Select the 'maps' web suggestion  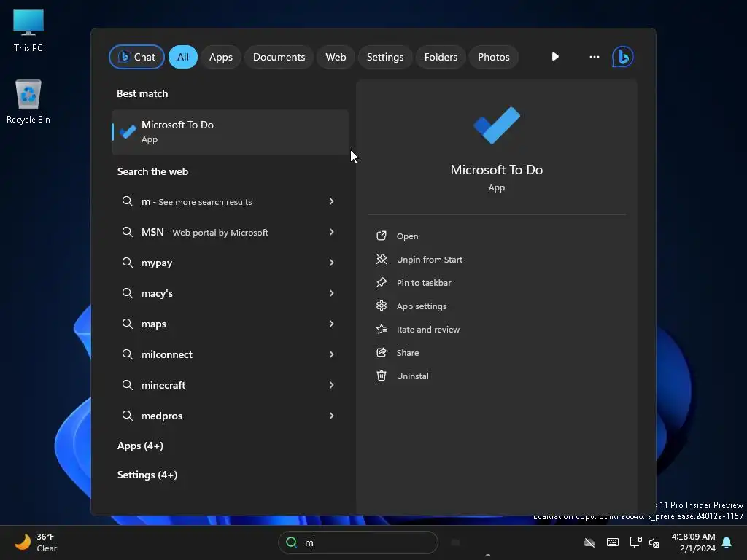[230, 324]
